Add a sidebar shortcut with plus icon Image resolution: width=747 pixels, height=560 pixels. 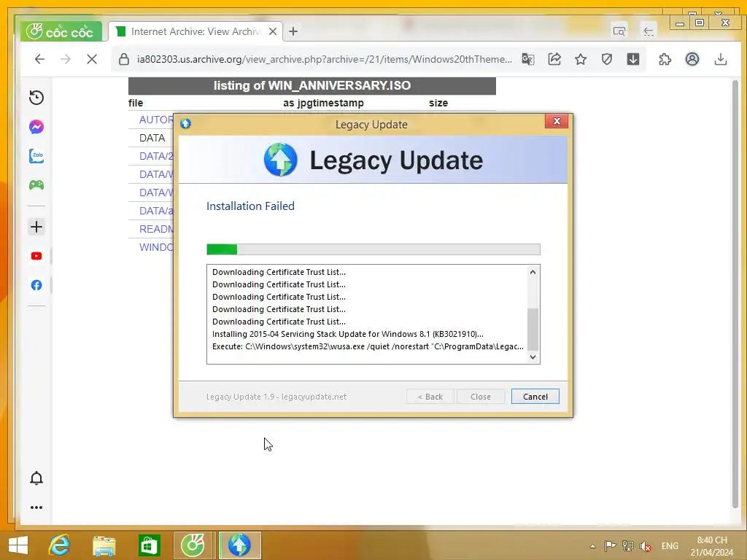[x=36, y=227]
